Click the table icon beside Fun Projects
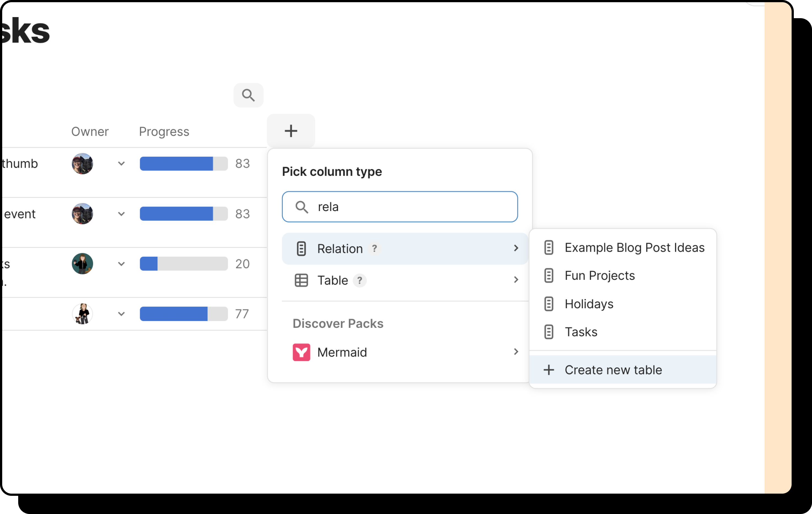Screen dimensions: 812x514 549,275
